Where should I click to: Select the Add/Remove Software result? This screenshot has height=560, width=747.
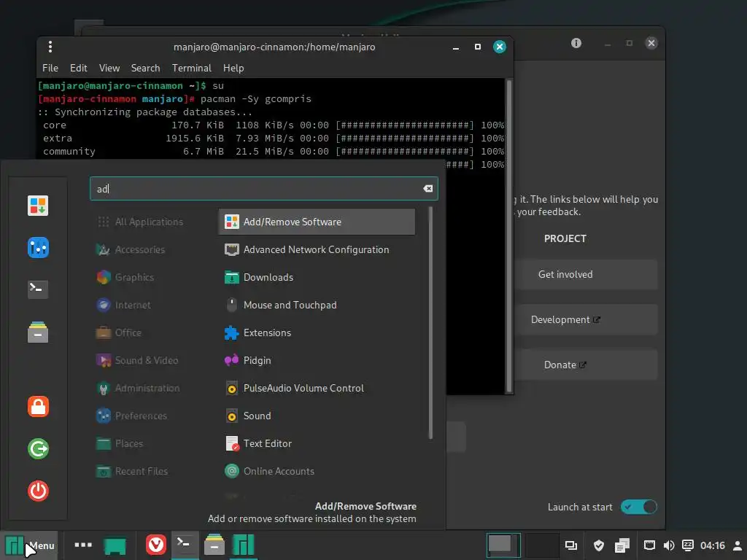click(x=317, y=222)
